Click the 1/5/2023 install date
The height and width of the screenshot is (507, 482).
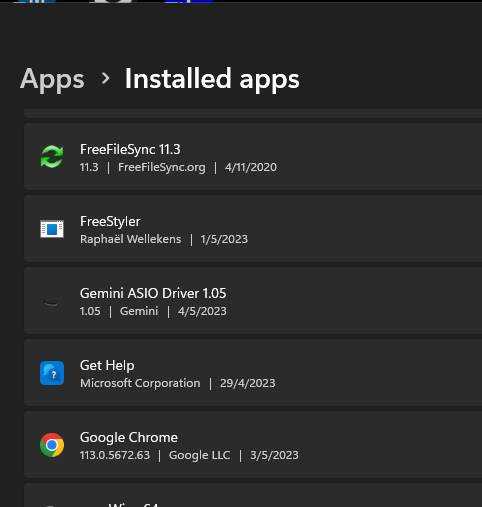point(224,239)
